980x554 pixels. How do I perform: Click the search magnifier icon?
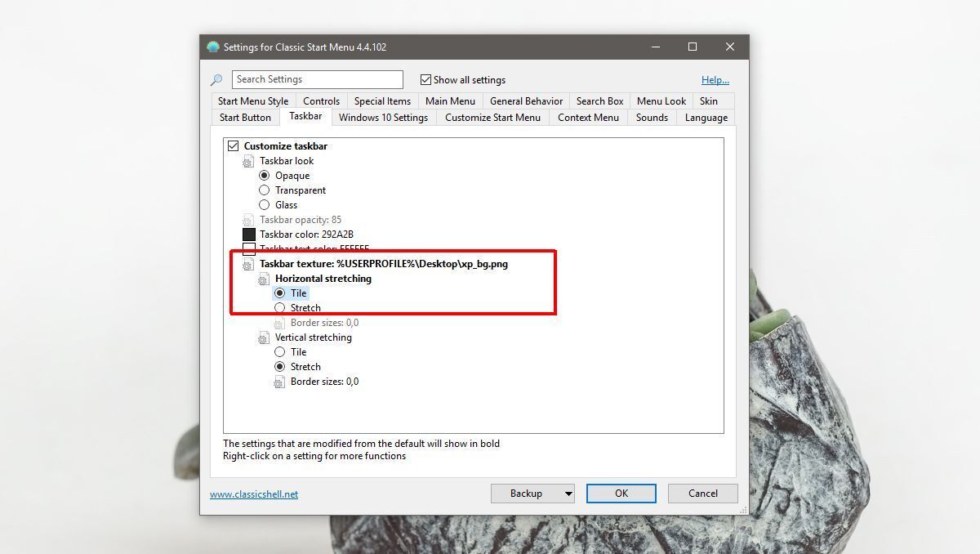click(x=216, y=79)
